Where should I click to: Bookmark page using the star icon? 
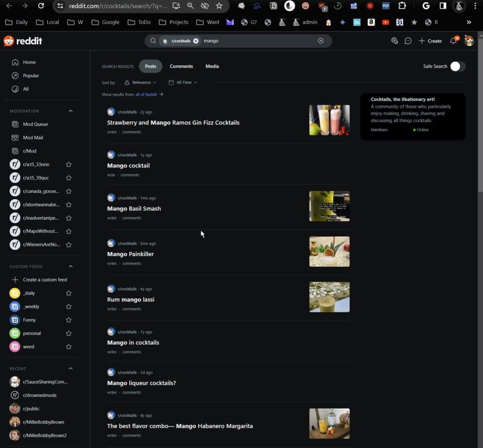pos(219,6)
